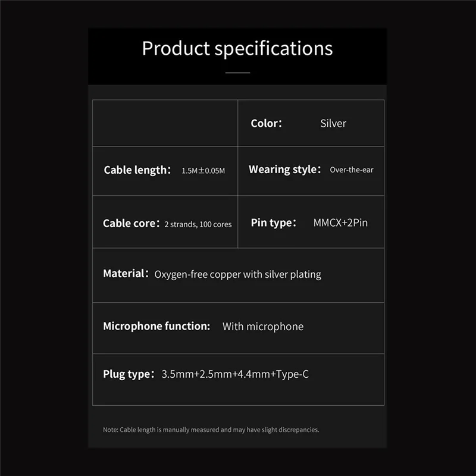
Task: Click the "MMCX+2Pin" value text
Action: 340,223
